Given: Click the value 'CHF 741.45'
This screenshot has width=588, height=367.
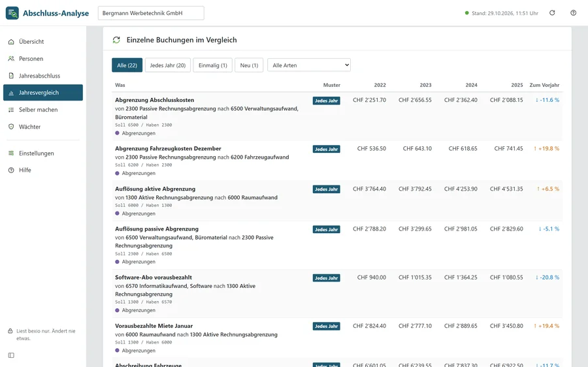Looking at the screenshot, I should [508, 148].
